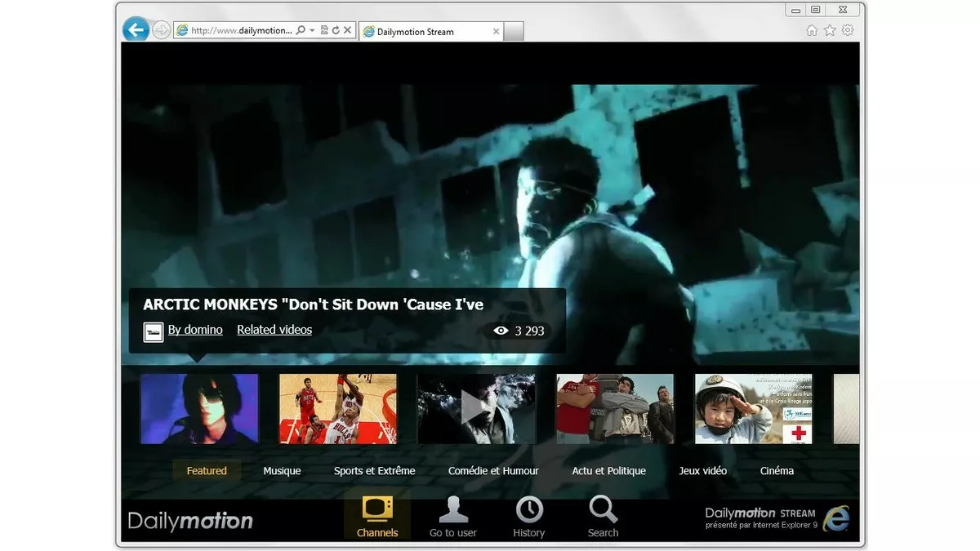Open the History view

click(528, 517)
